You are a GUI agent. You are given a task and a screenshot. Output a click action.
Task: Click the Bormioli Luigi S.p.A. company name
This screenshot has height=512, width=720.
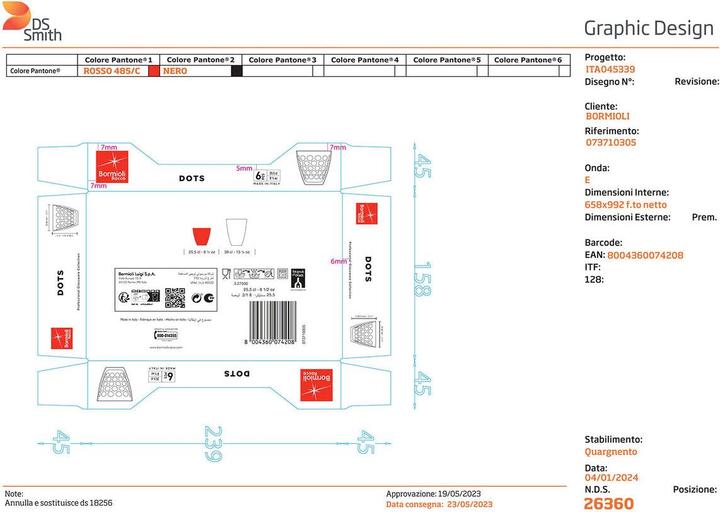point(137,274)
